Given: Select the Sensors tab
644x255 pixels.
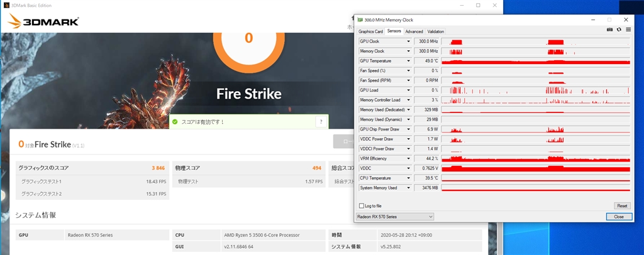Looking at the screenshot, I should [x=394, y=31].
